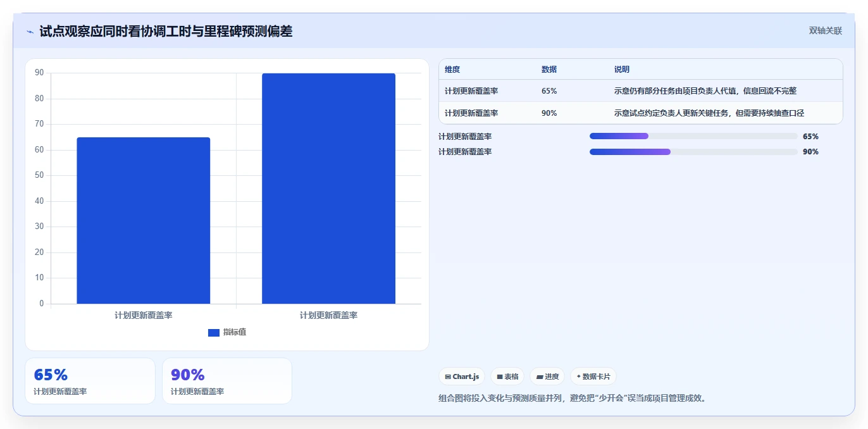Click the 数据卡片 chip
The width and height of the screenshot is (868, 429).
click(x=593, y=376)
